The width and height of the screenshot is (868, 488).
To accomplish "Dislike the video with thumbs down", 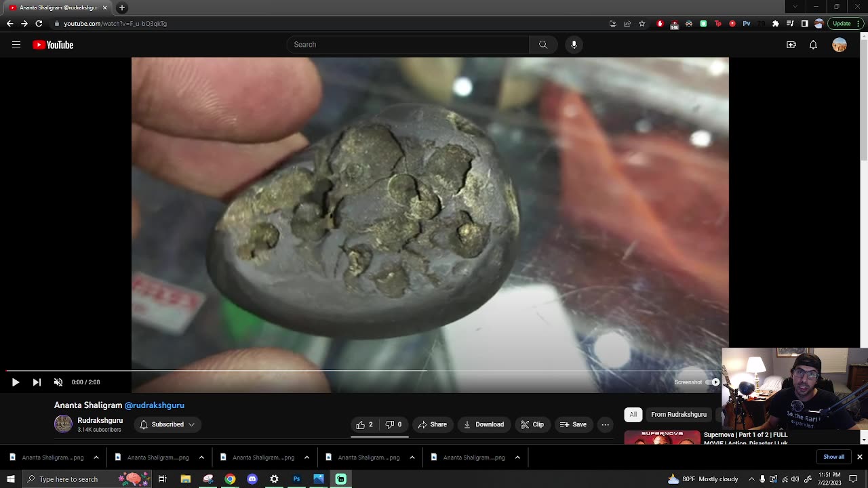I will coord(394,424).
